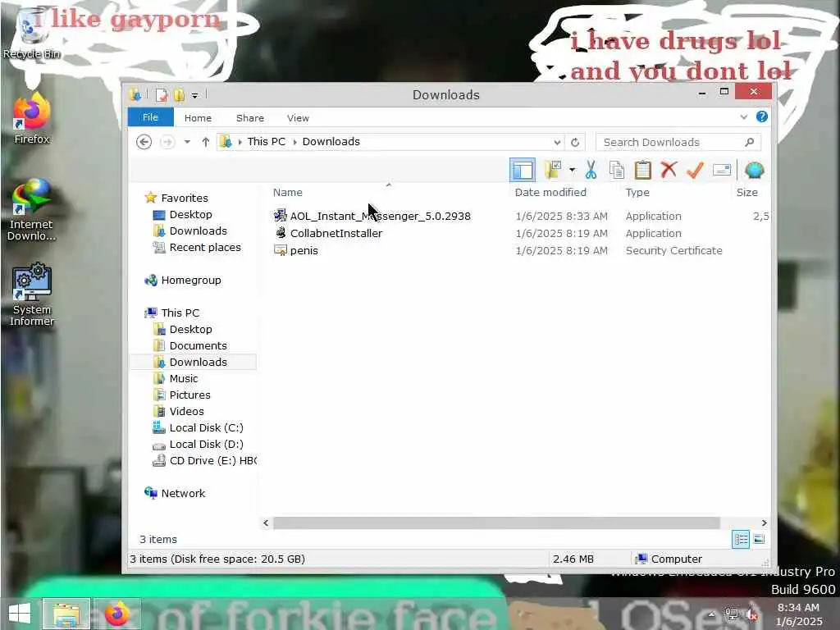Viewport: 840px width, 630px height.
Task: Click the red X Delete icon
Action: coord(669,170)
